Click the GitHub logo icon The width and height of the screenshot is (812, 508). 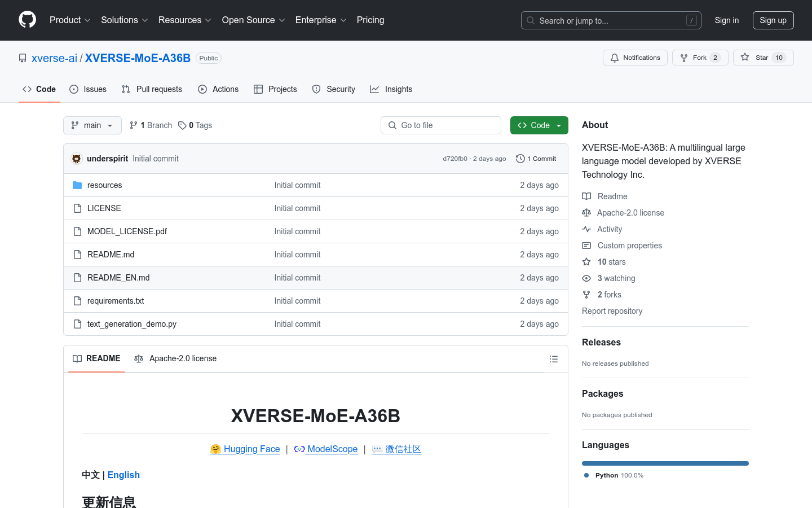[27, 20]
